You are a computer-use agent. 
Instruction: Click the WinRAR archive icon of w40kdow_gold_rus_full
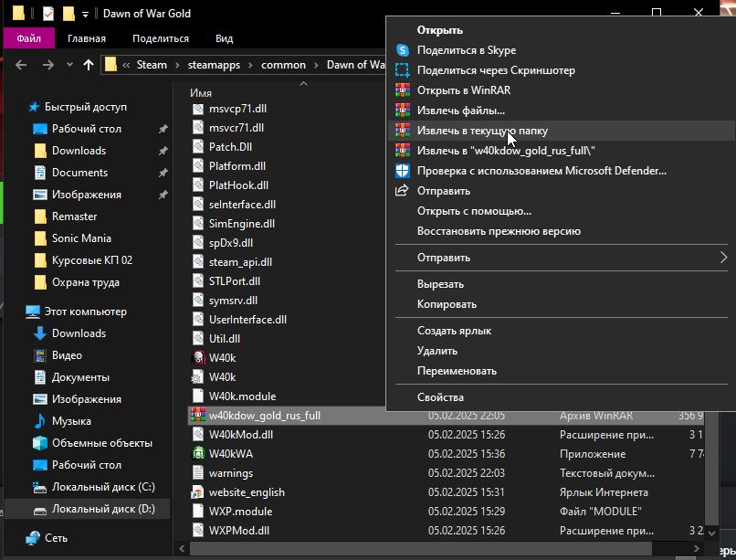pyautogui.click(x=198, y=415)
